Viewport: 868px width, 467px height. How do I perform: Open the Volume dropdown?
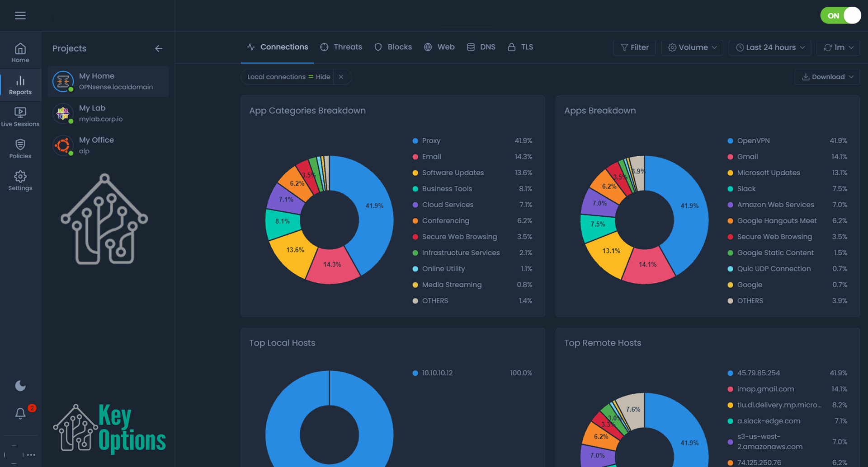[x=692, y=47]
